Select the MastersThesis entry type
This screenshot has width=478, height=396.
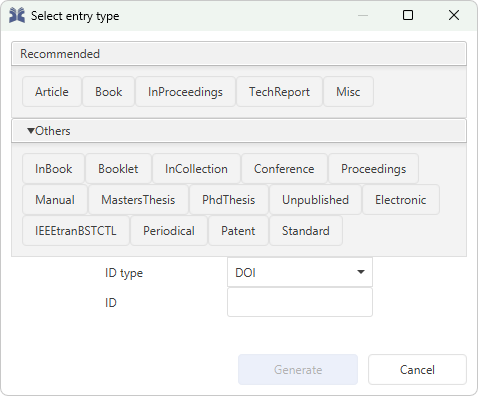[138, 200]
